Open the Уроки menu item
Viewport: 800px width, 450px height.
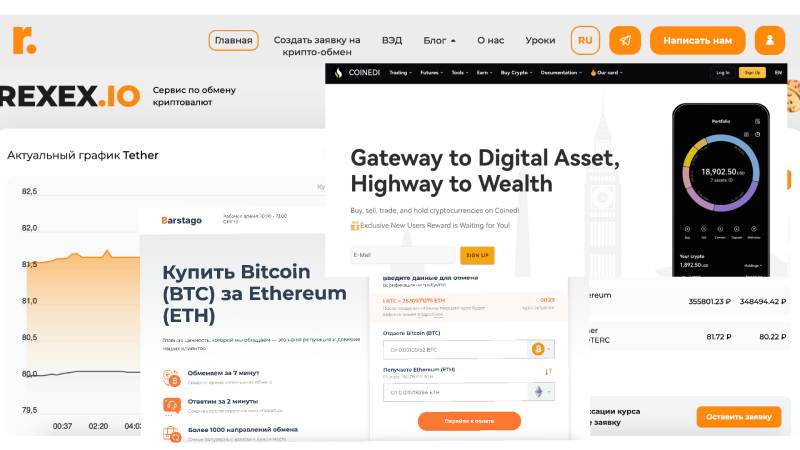point(540,40)
